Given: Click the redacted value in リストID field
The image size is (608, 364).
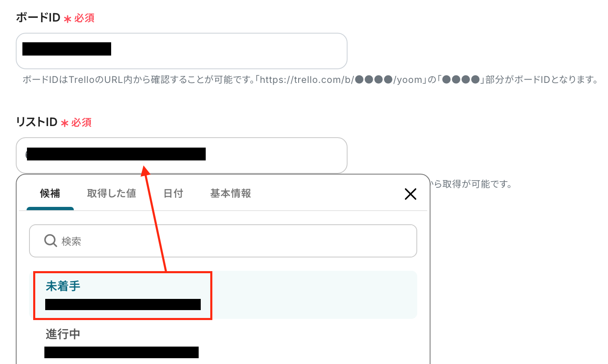Looking at the screenshot, I should [x=116, y=154].
